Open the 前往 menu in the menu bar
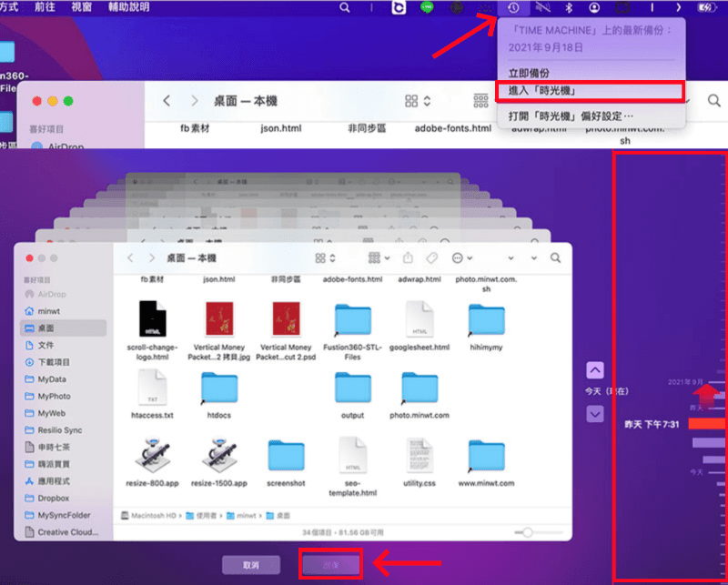728x585 pixels. pos(45,7)
